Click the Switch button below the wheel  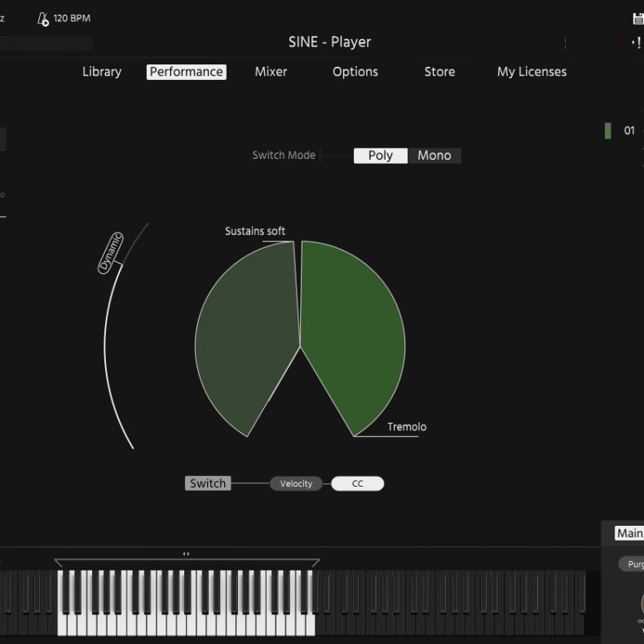coord(208,483)
